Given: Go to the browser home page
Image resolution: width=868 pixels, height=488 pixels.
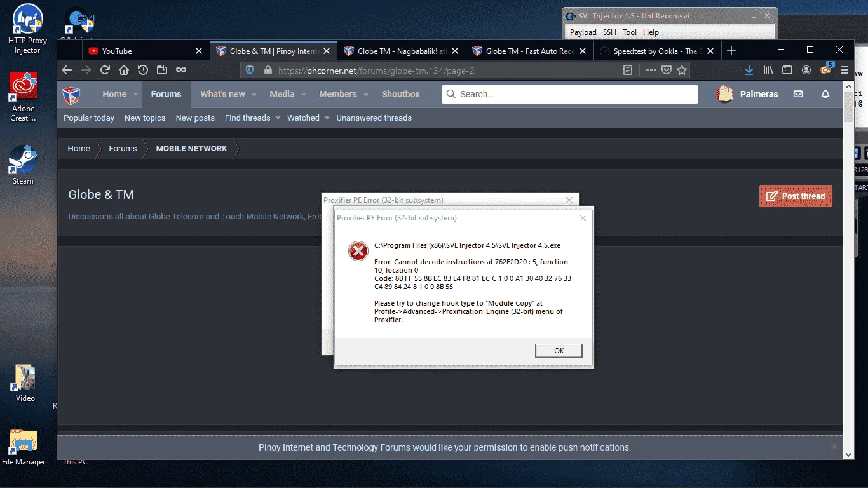Looking at the screenshot, I should coord(124,71).
